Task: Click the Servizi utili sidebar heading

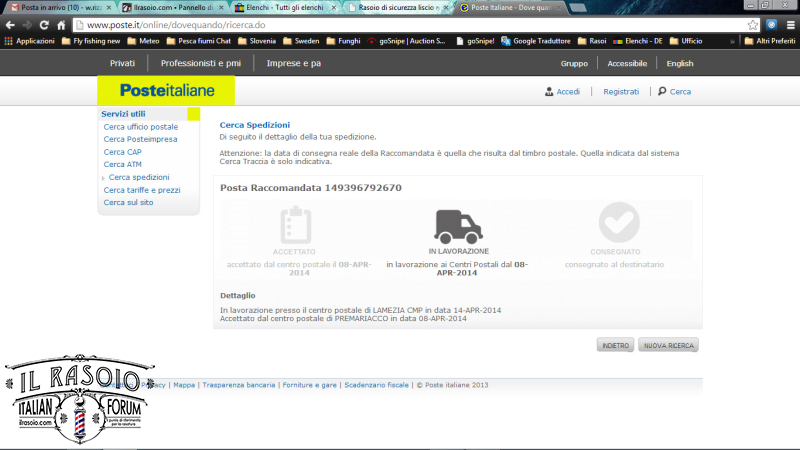Action: tap(123, 114)
